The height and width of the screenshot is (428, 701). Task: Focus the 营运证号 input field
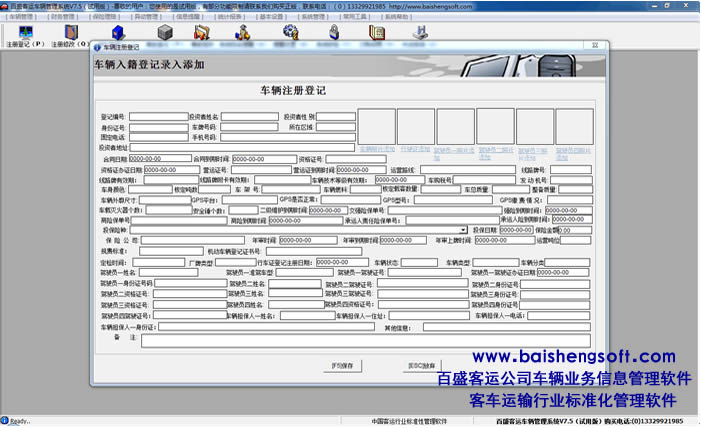click(x=261, y=170)
